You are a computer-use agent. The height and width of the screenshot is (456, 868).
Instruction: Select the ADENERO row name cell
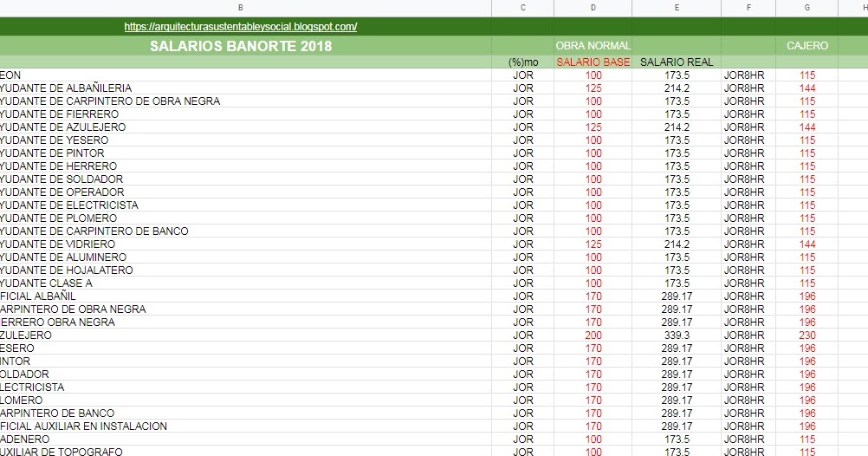coord(245,440)
